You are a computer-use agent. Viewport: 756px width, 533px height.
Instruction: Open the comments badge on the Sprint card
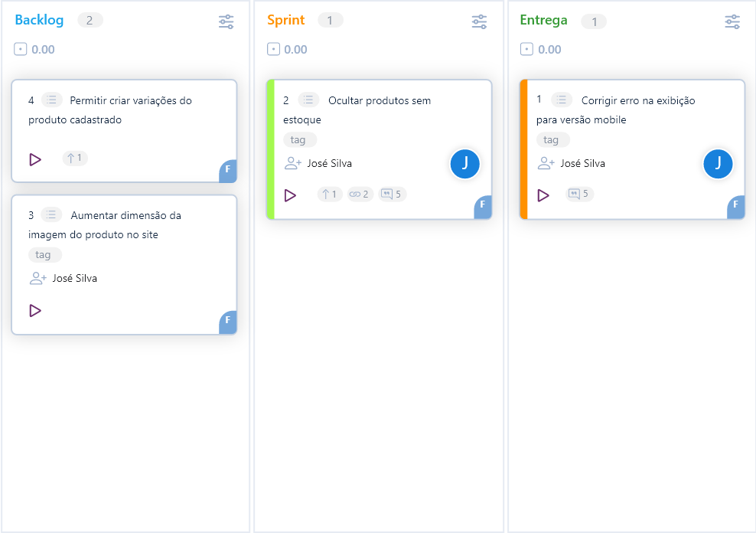tap(391, 195)
